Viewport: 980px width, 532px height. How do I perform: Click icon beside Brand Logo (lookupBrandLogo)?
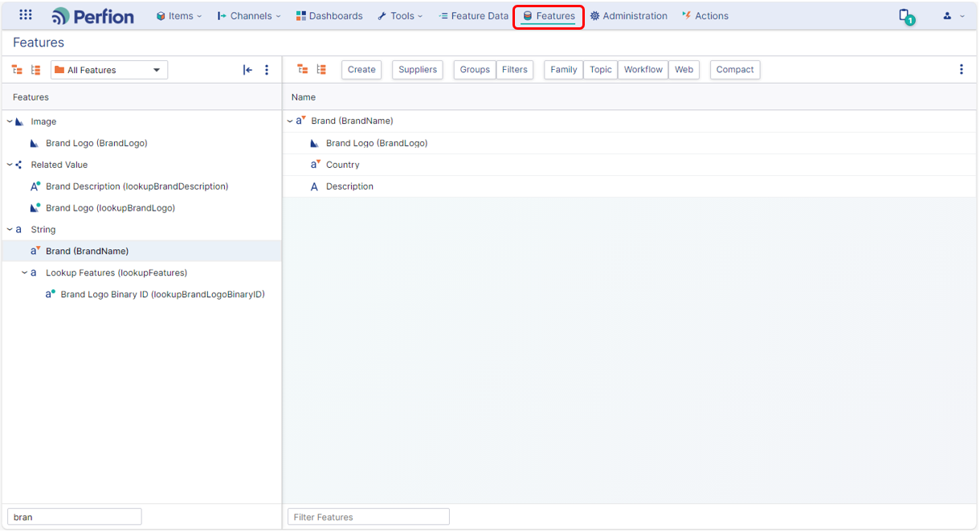(35, 208)
